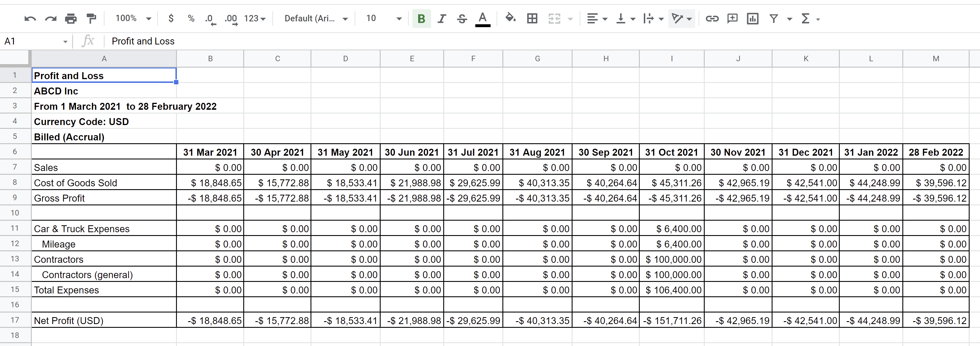Click the '31 Oct 2021' header cell
This screenshot has width=980, height=346.
(x=672, y=152)
